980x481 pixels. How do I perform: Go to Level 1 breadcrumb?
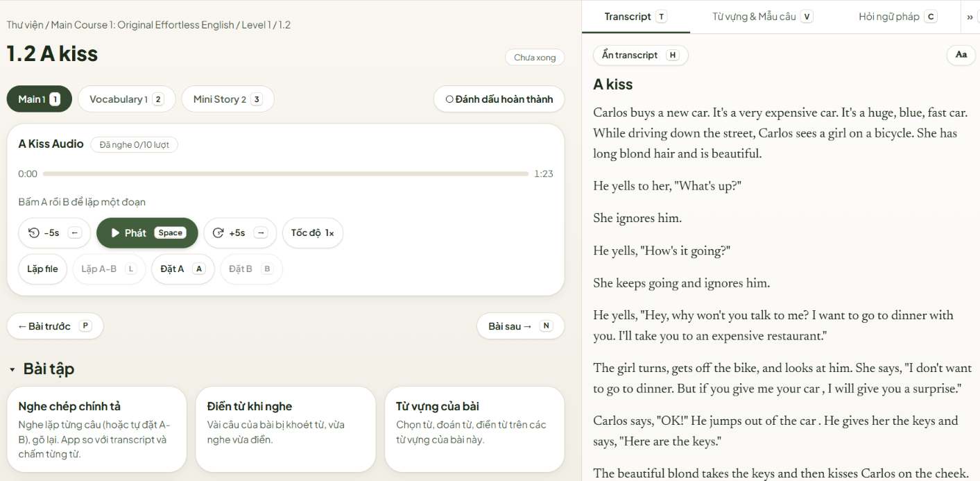pos(256,25)
